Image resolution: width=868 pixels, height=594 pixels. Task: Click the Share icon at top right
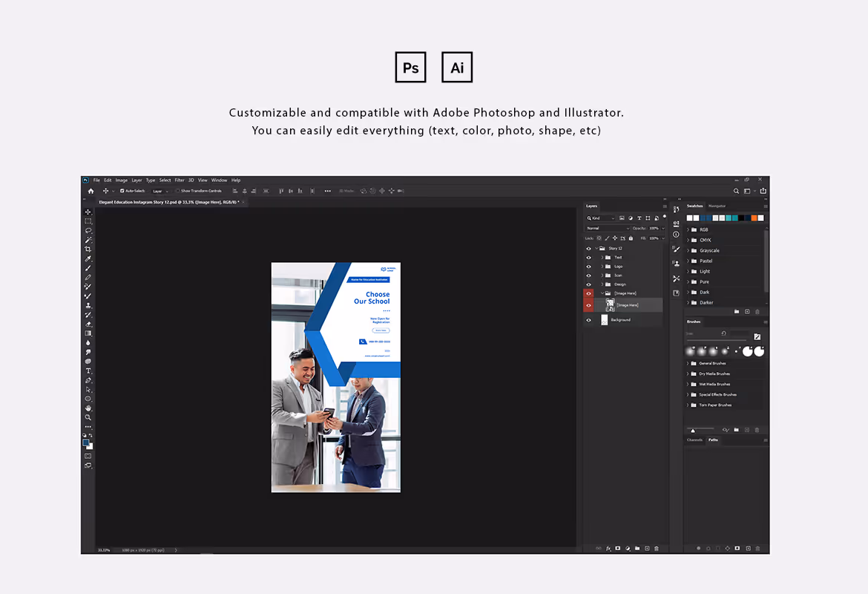click(763, 191)
